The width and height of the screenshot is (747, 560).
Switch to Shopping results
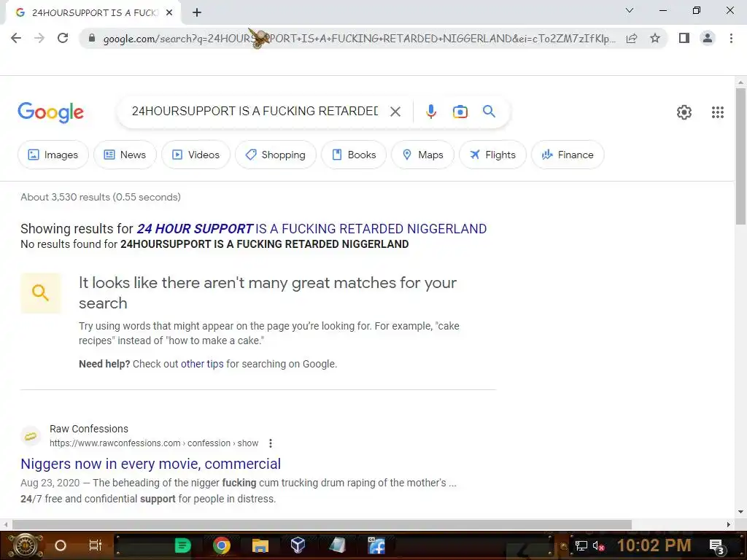(x=275, y=155)
